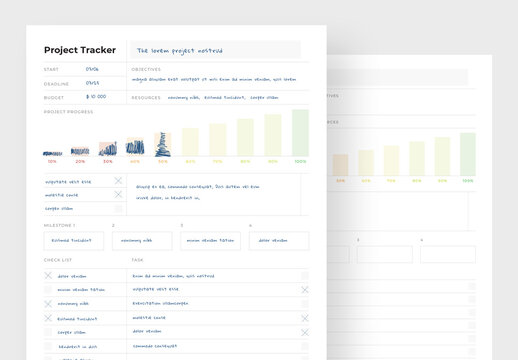The image size is (518, 360).
Task: Tick the empty box in the row above MILESTONE 1
Action: coord(118,209)
